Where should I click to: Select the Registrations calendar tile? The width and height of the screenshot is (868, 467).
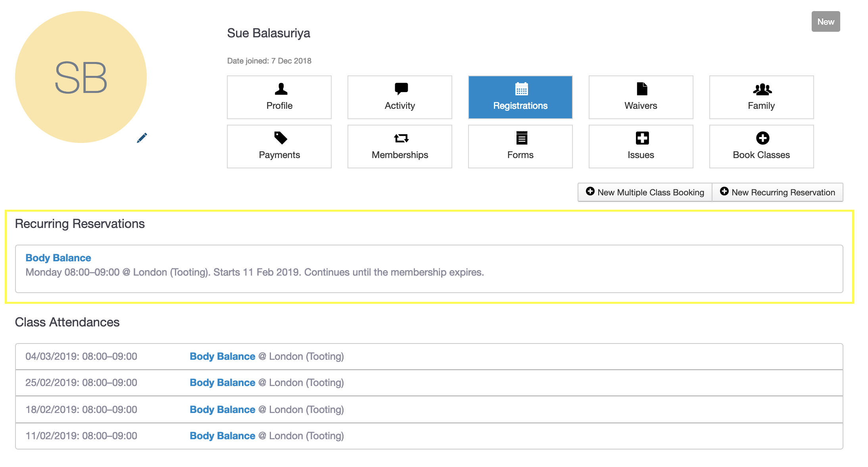point(520,97)
